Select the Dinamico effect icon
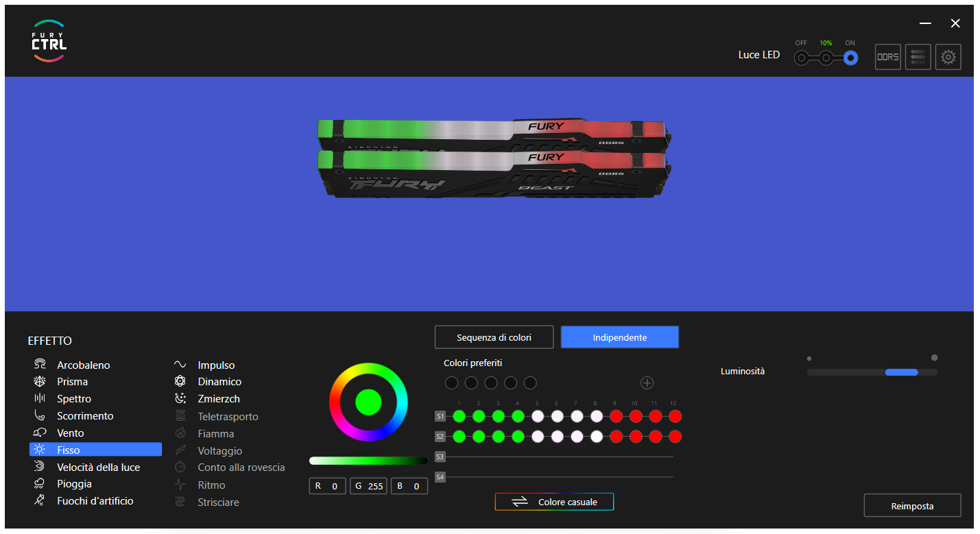The width and height of the screenshot is (980, 534). pyautogui.click(x=180, y=381)
